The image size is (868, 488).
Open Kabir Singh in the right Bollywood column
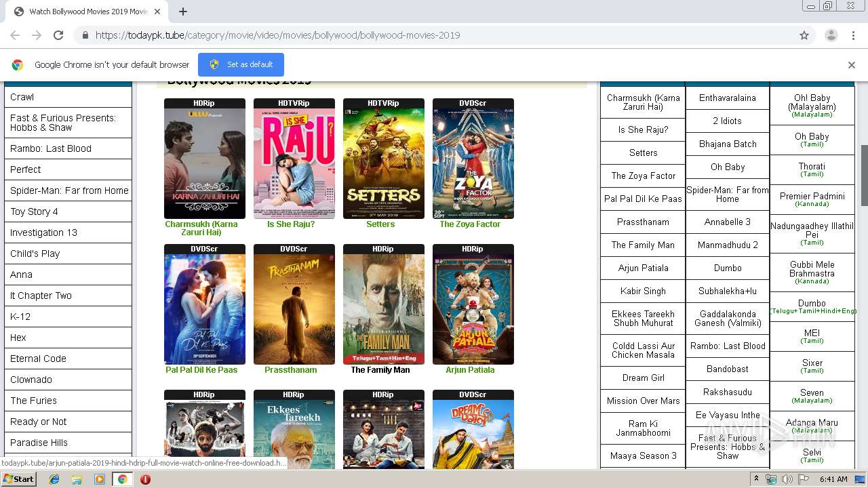643,291
